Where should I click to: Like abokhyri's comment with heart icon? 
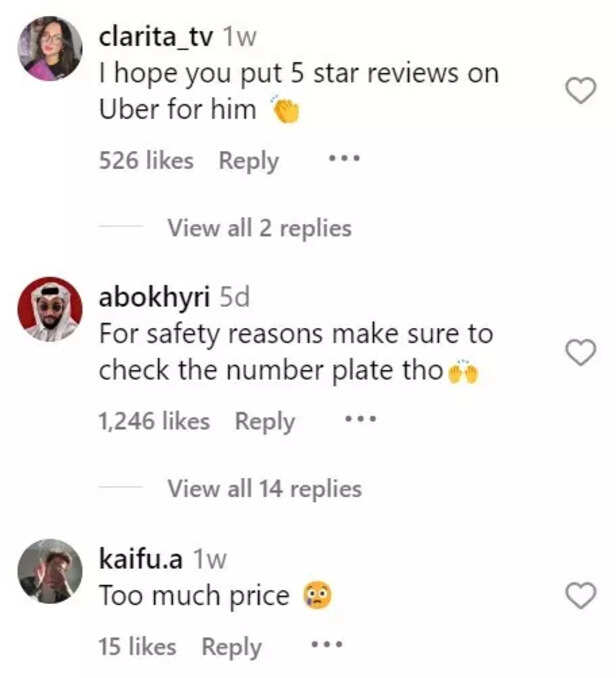coord(581,352)
